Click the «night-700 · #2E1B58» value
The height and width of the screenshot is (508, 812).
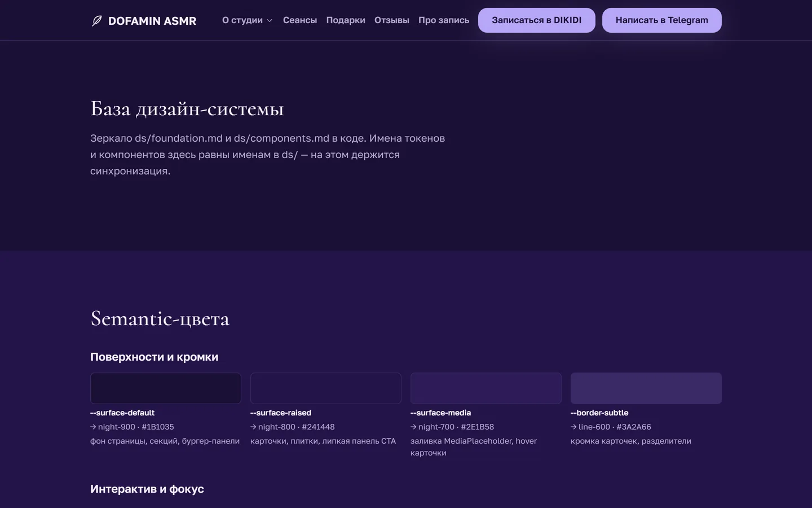[456, 427]
